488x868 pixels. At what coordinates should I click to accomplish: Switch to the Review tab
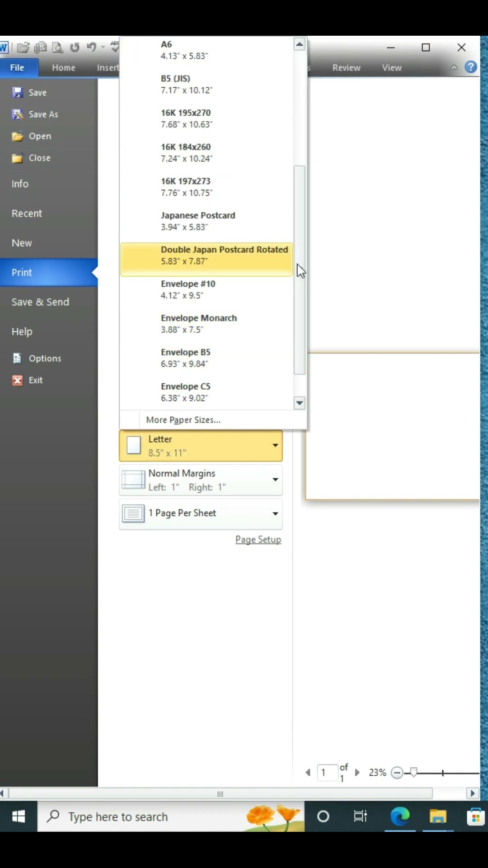[x=347, y=68]
